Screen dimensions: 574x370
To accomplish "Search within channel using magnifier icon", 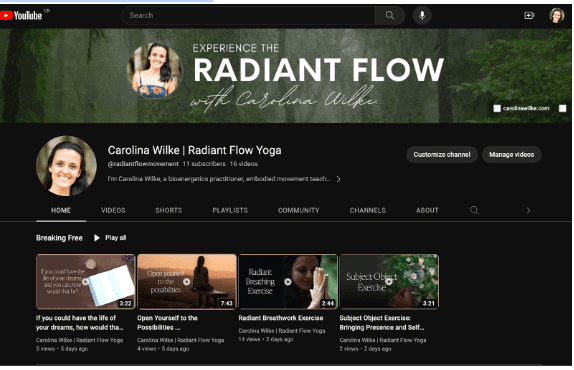I will pos(474,210).
